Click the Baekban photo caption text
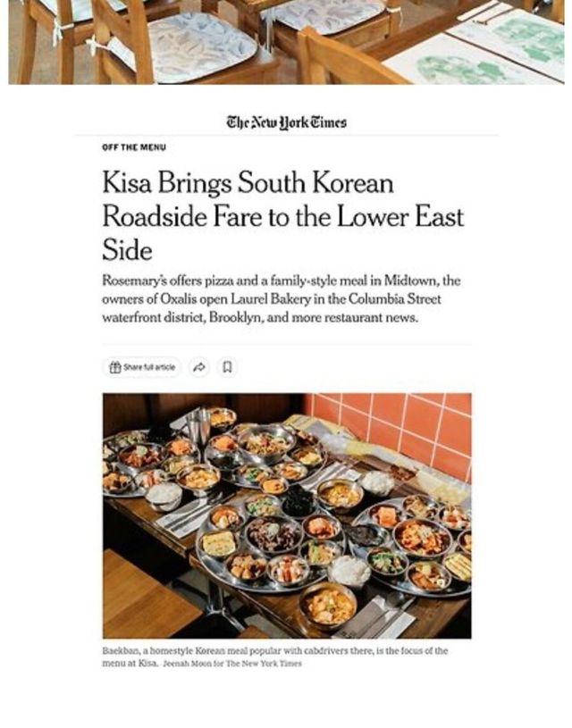The width and height of the screenshot is (572, 728). (274, 657)
